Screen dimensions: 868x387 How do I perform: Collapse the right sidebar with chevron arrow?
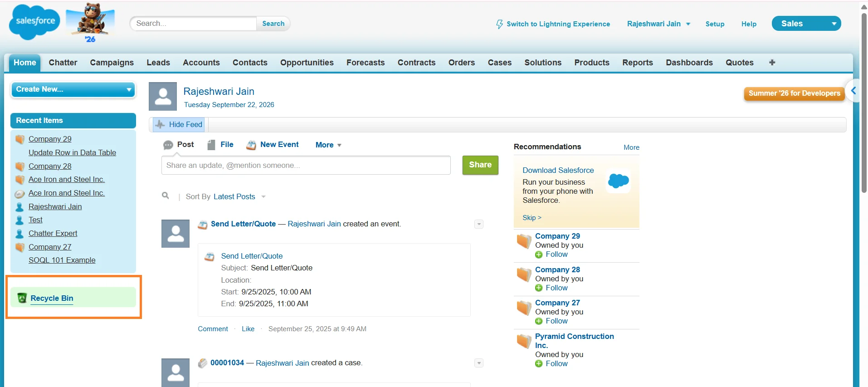(853, 90)
